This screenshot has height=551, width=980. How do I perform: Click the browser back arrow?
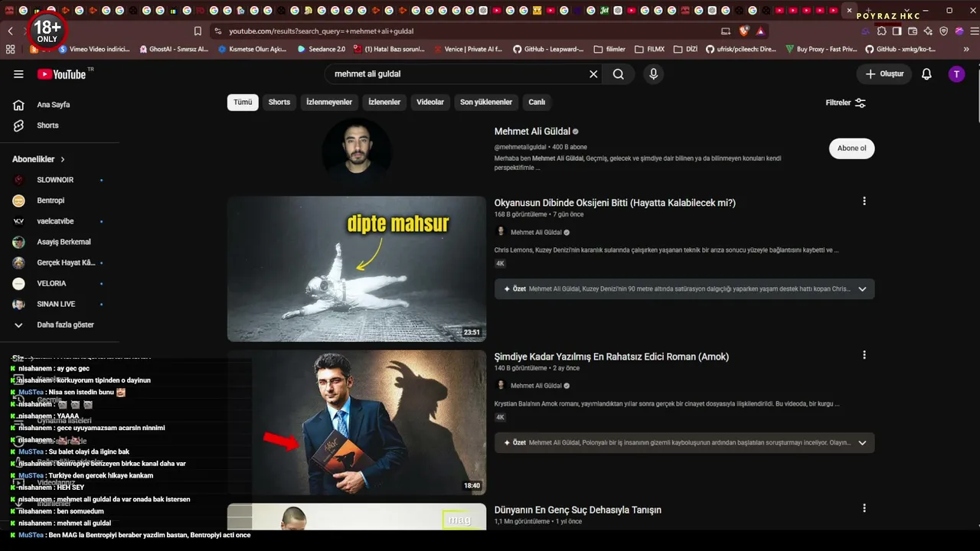click(x=10, y=31)
